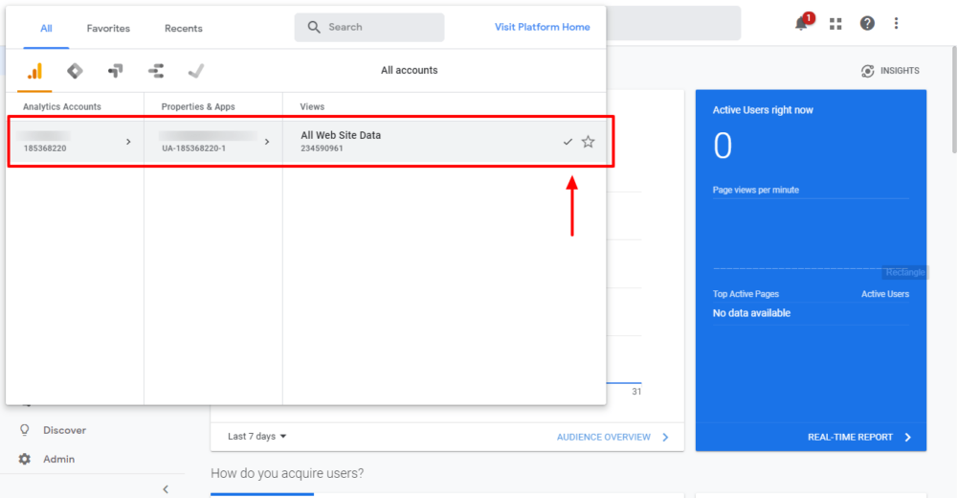Select the Tag Manager product icon

point(75,71)
